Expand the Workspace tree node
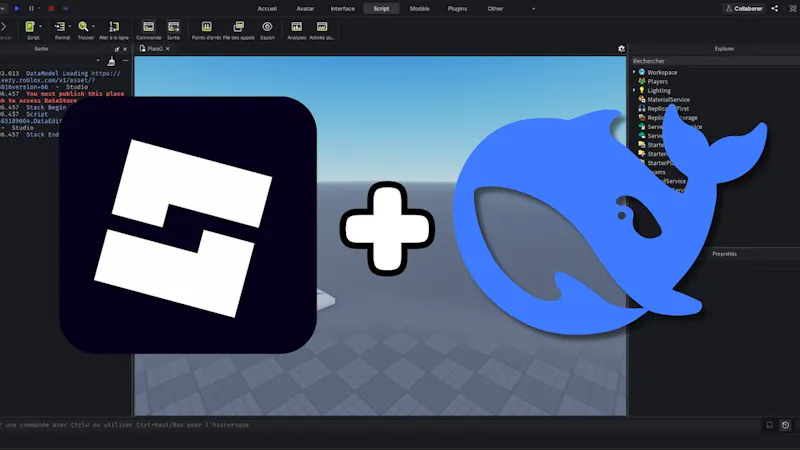This screenshot has width=800, height=450. (634, 72)
